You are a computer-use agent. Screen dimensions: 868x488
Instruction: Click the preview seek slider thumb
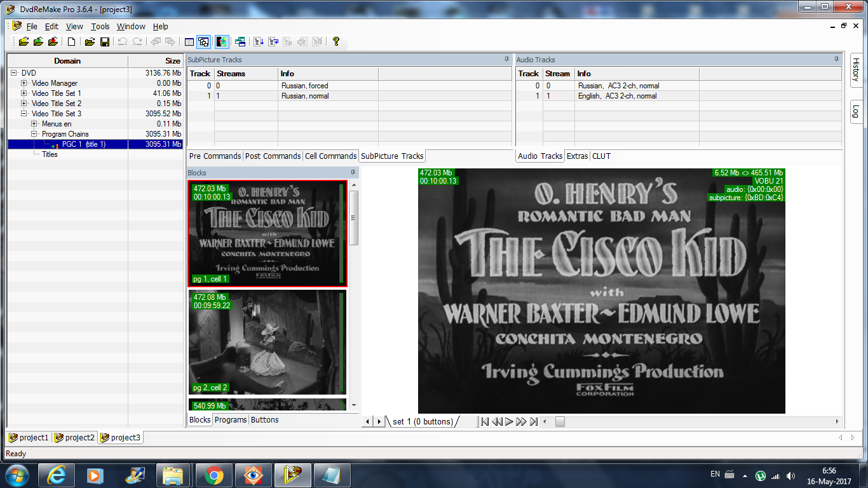[560, 421]
